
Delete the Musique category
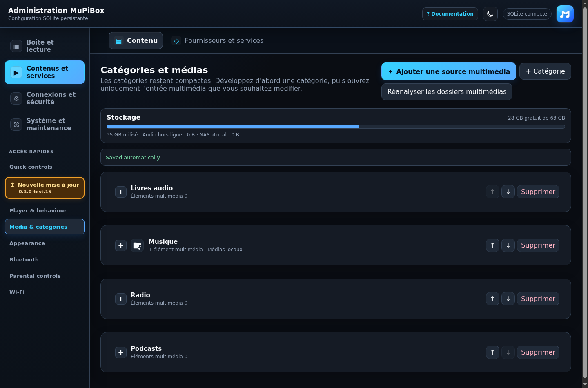[x=538, y=245]
